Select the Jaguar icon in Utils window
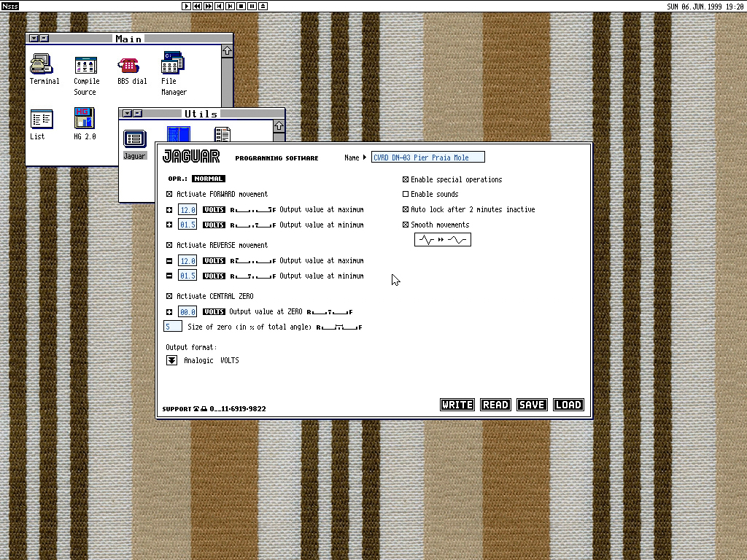The height and width of the screenshot is (560, 747). point(134,139)
